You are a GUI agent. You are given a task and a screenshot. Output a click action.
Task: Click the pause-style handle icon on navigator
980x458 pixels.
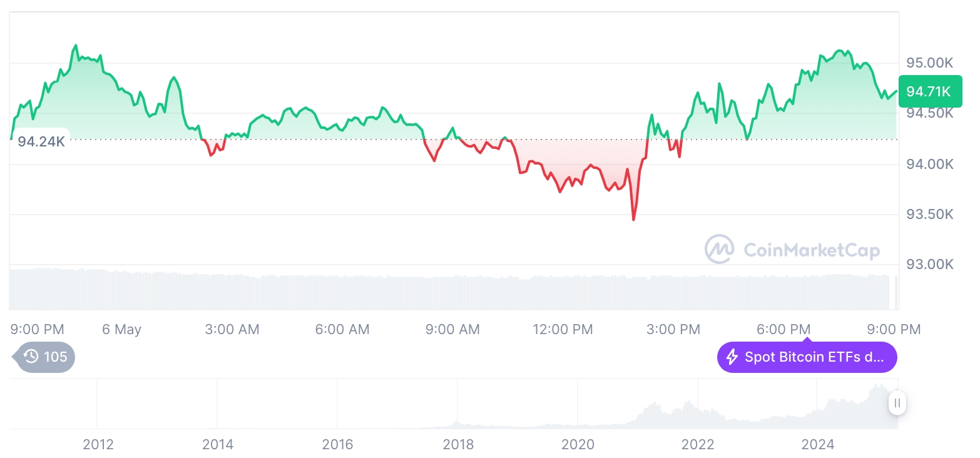pyautogui.click(x=897, y=404)
